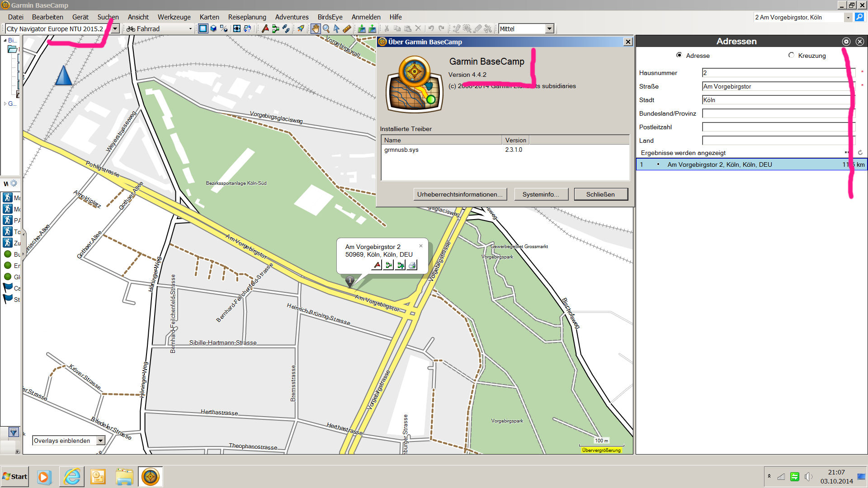Open the Mittel detail level dropdown
Viewport: 868px width, 488px height.
(x=550, y=29)
